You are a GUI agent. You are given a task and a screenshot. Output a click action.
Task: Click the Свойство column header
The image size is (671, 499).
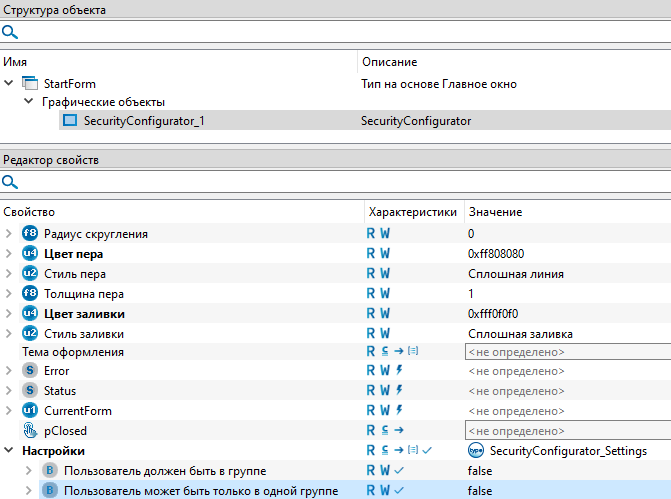[29, 212]
